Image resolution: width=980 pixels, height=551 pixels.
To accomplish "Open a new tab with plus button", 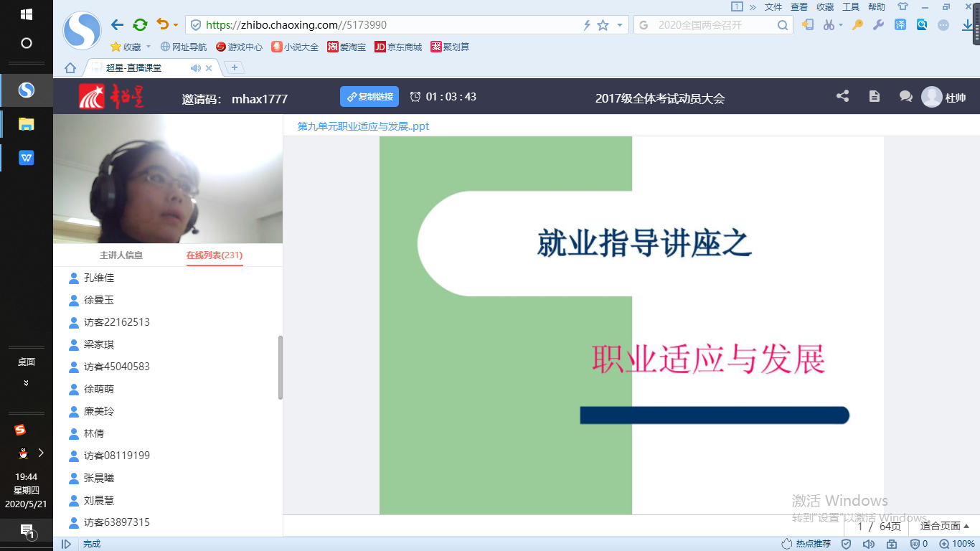I will pyautogui.click(x=235, y=68).
